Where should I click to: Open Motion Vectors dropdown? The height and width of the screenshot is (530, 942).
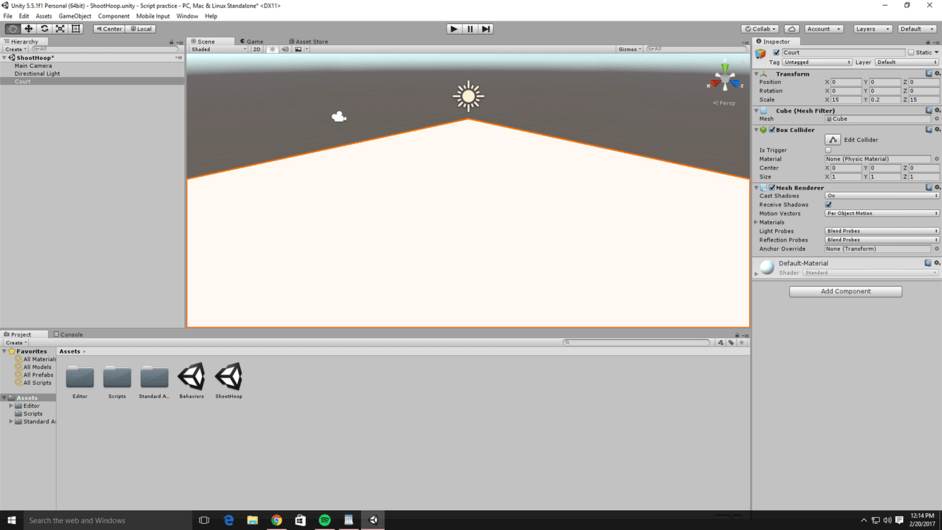pyautogui.click(x=881, y=213)
